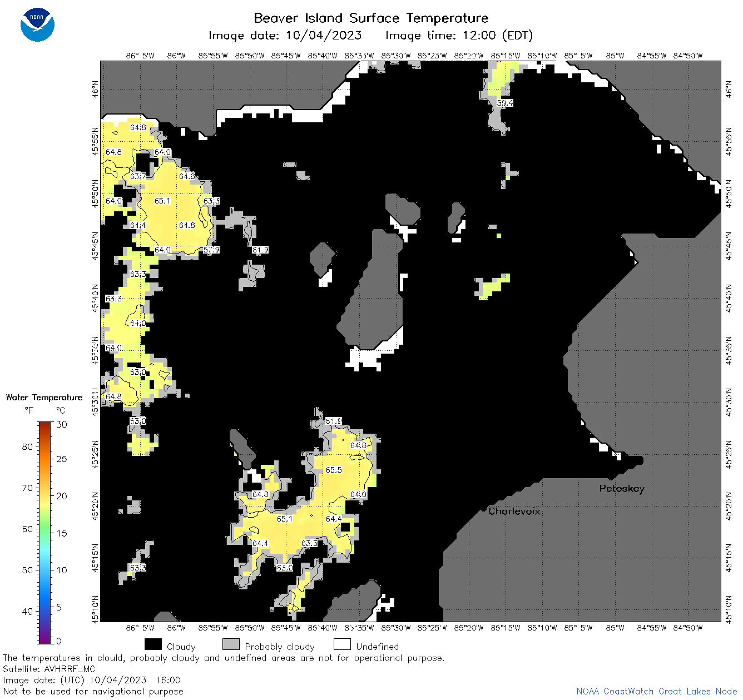Screen dimensions: 743x700
Task: Click the Probably cloudy legend label
Action: click(280, 647)
